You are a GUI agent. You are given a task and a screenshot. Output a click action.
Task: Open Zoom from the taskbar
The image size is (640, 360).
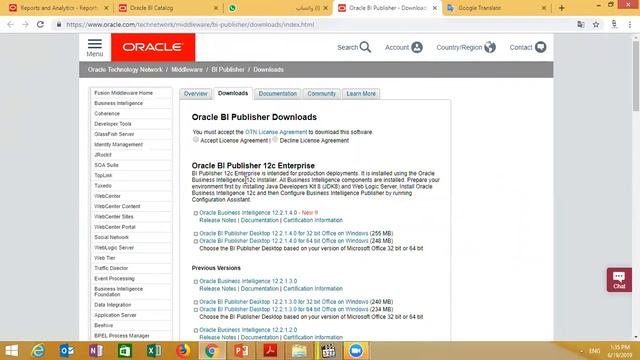[x=356, y=351]
